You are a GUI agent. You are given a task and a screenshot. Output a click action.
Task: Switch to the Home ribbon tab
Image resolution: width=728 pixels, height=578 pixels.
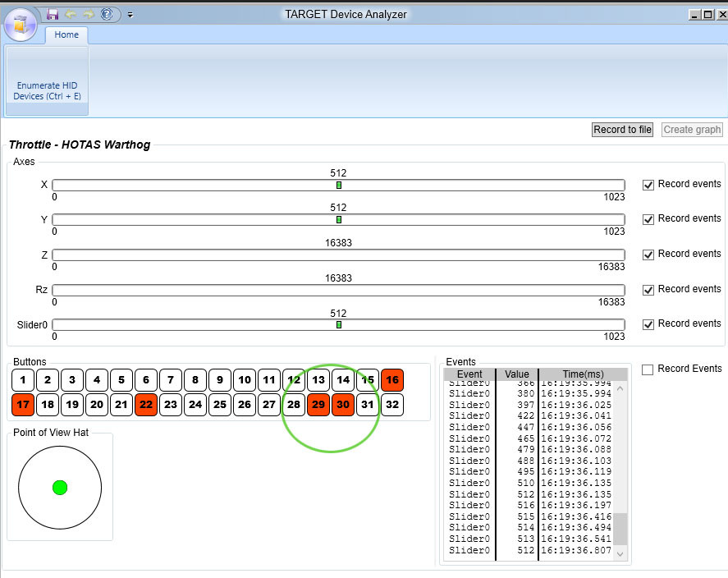(66, 34)
